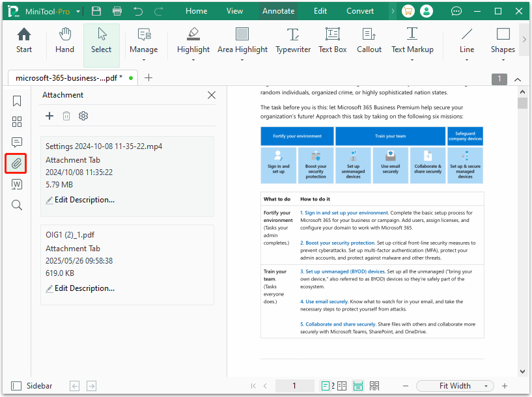Follow the 'Use email securely' link
The height and width of the screenshot is (397, 532).
click(324, 302)
